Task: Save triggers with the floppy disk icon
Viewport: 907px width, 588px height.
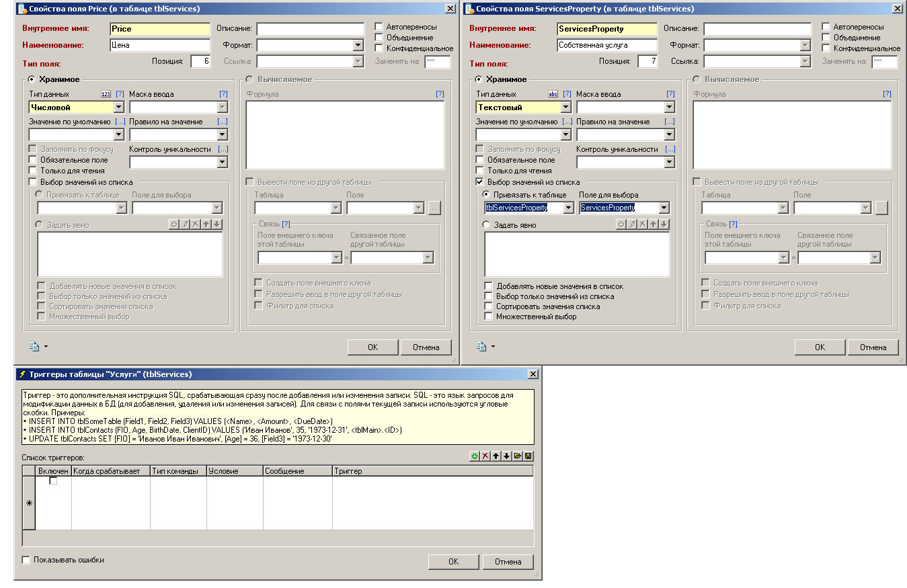Action: [528, 456]
